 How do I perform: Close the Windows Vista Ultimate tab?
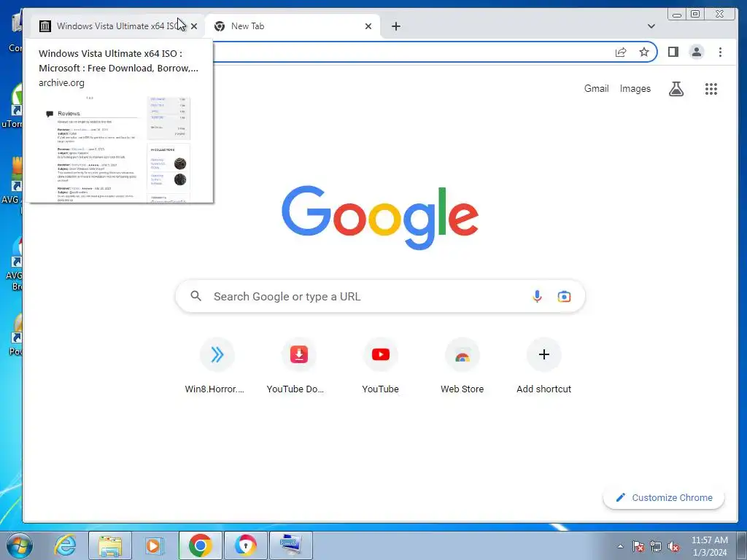[x=194, y=26]
